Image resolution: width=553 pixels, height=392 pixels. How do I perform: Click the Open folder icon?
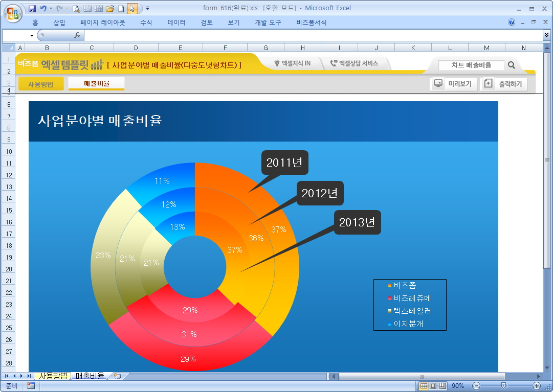click(x=109, y=9)
